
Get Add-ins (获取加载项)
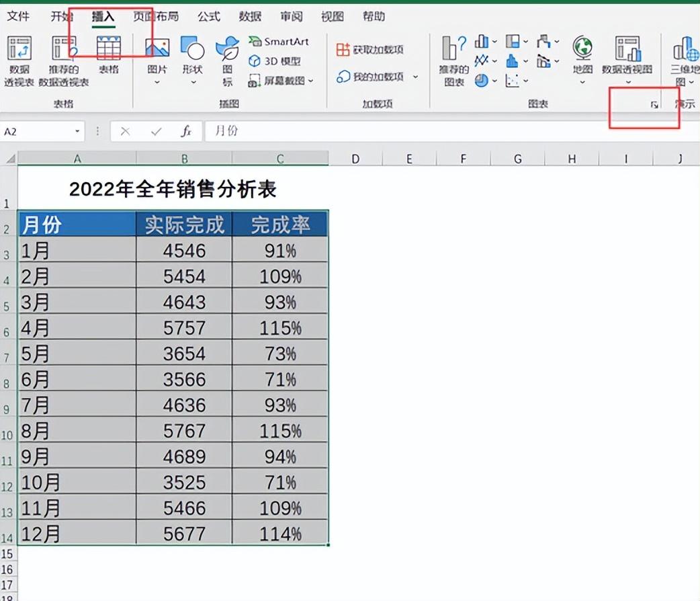369,49
